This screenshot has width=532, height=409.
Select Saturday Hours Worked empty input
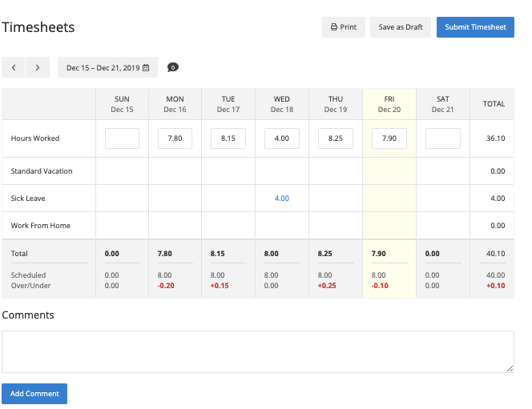443,138
